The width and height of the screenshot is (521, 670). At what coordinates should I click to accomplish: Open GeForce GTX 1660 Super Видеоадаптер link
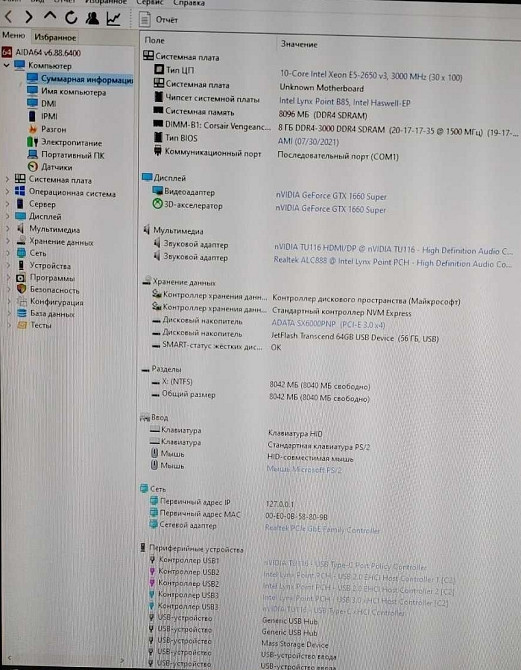click(331, 196)
